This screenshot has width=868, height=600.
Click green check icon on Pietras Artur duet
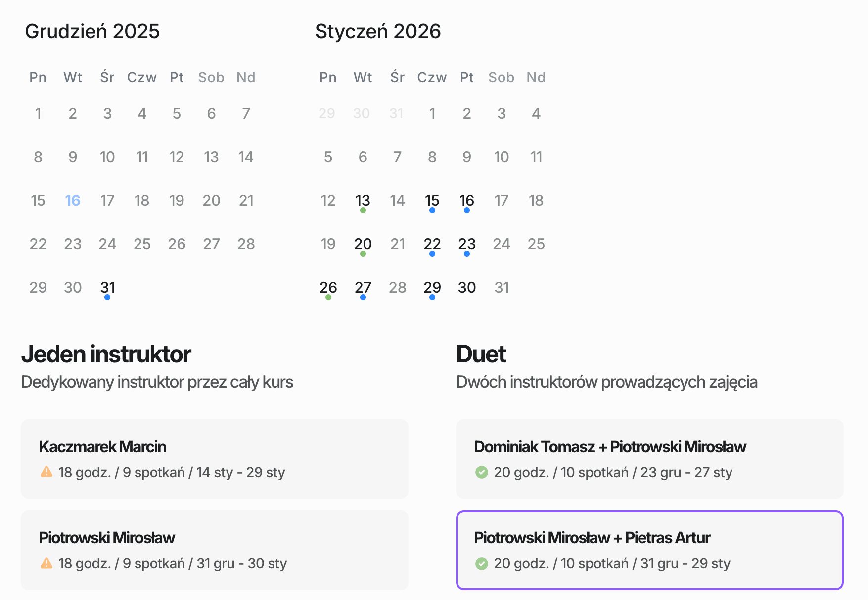point(481,563)
